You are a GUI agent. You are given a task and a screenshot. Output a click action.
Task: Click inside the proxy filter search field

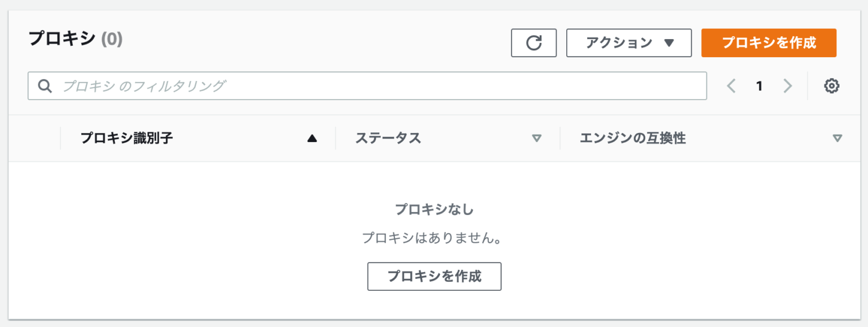[x=226, y=85]
